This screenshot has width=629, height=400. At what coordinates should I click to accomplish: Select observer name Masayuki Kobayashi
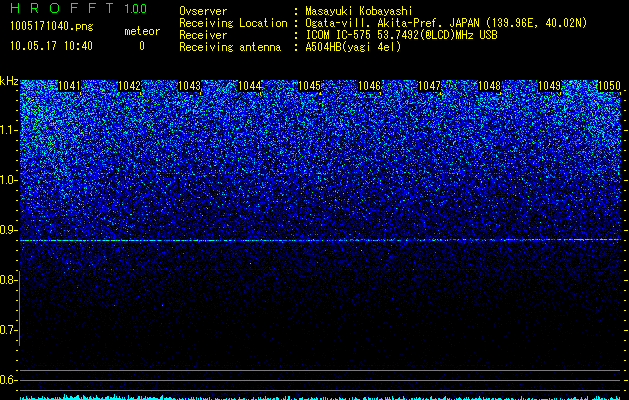359,11
